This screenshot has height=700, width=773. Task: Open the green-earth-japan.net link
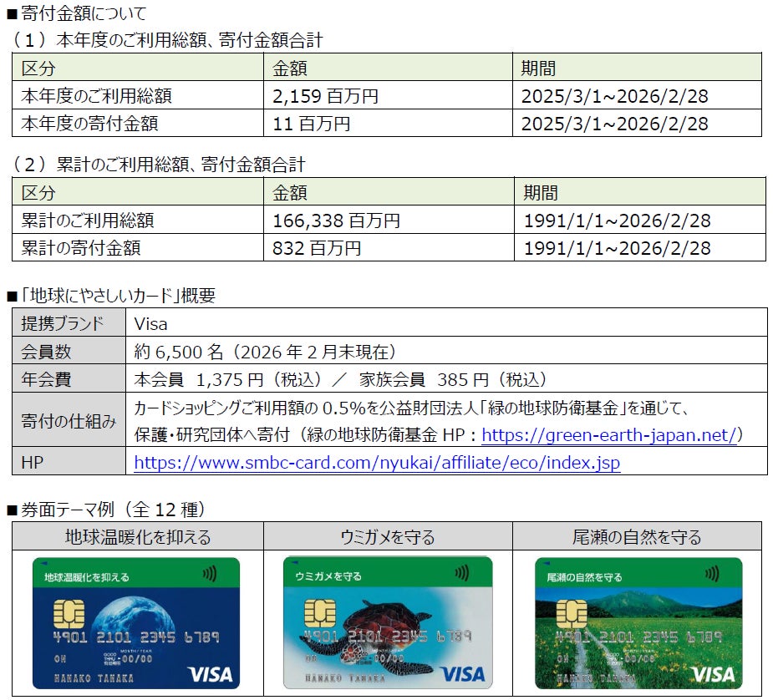point(609,435)
